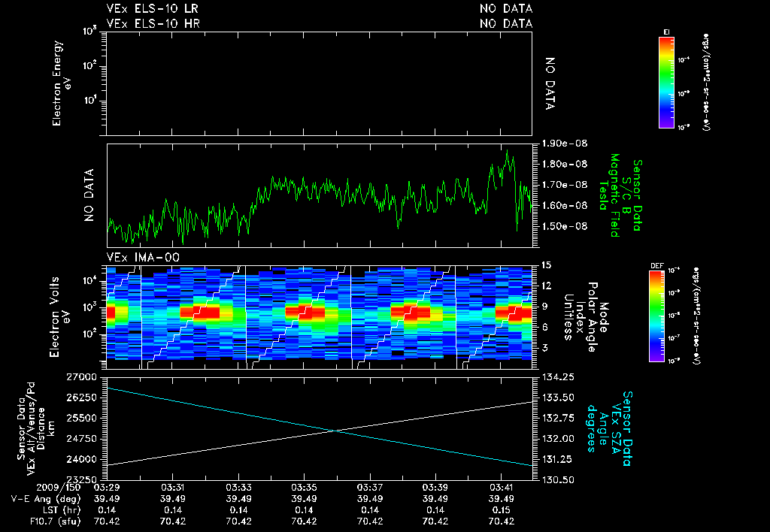
Task: Click the 'VEx SZA' cyan axis label
Action: tap(615, 429)
